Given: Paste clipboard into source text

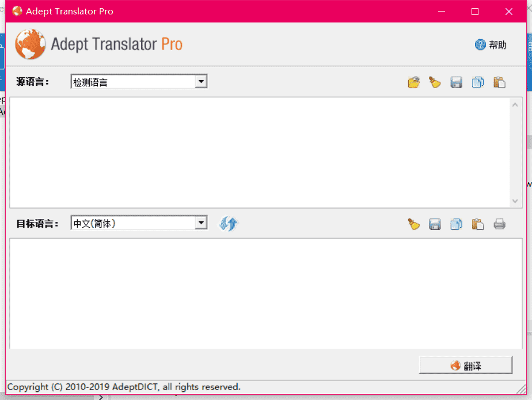Looking at the screenshot, I should [499, 82].
